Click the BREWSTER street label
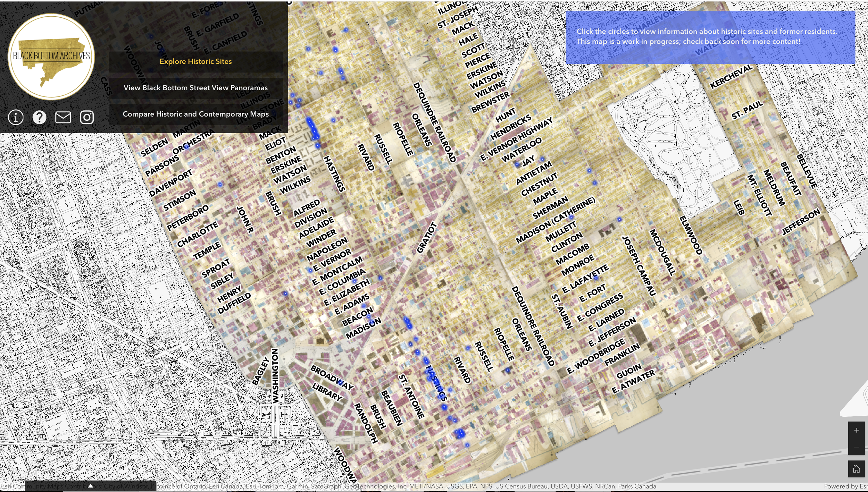Screen dimensions: 868x492 tap(490, 102)
